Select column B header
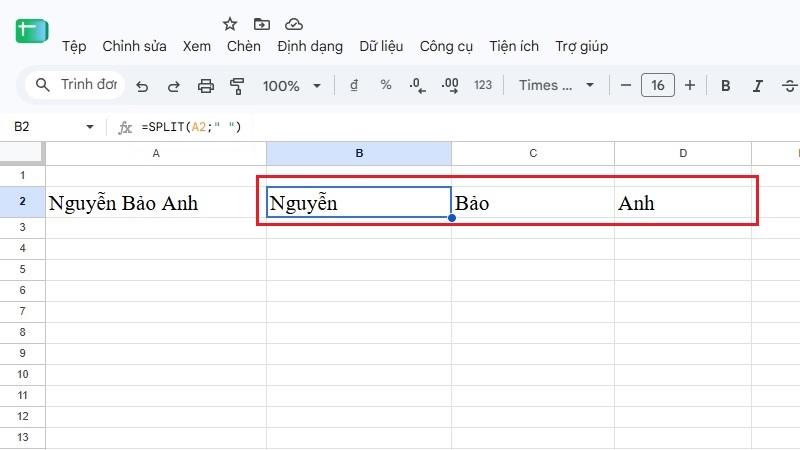 pyautogui.click(x=359, y=153)
